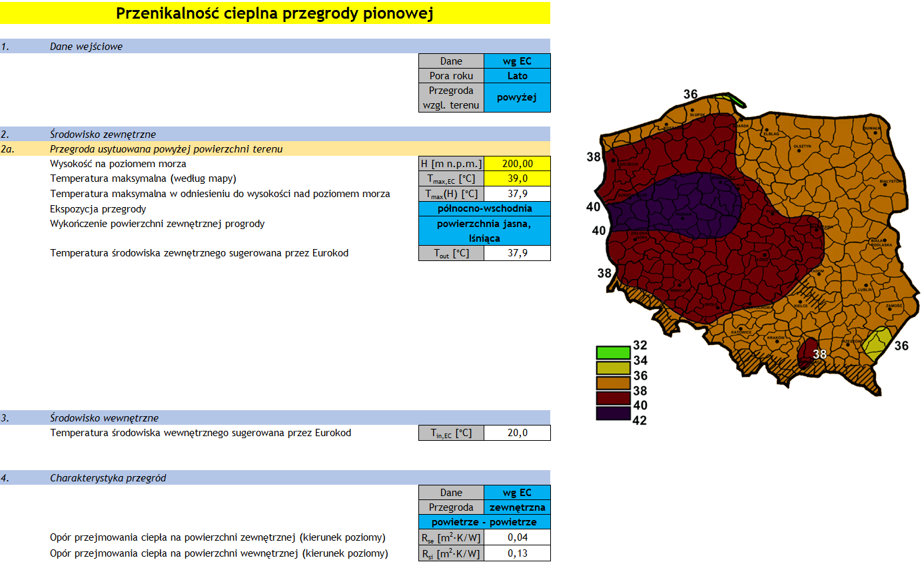Click the T out result cell showing 37,9
The image size is (924, 564).
(x=517, y=253)
